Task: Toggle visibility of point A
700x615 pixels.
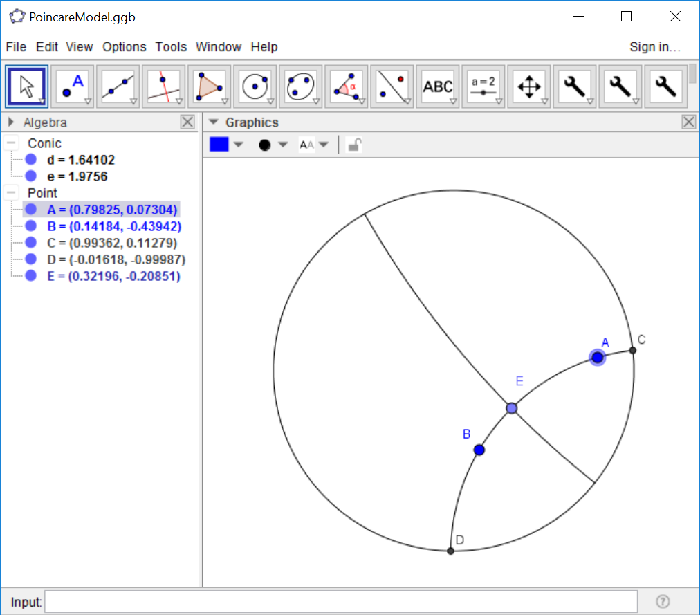Action: tap(30, 209)
